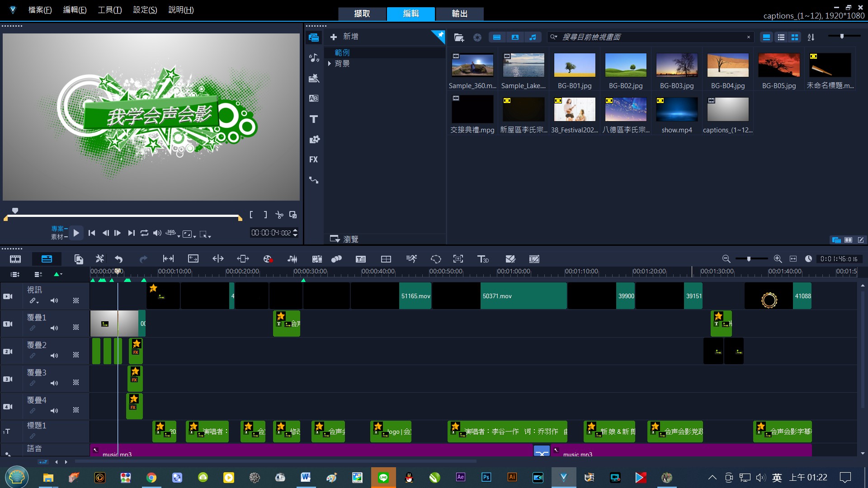868x488 pixels.
Task: Switch to the 擷取 tab
Action: 362,14
